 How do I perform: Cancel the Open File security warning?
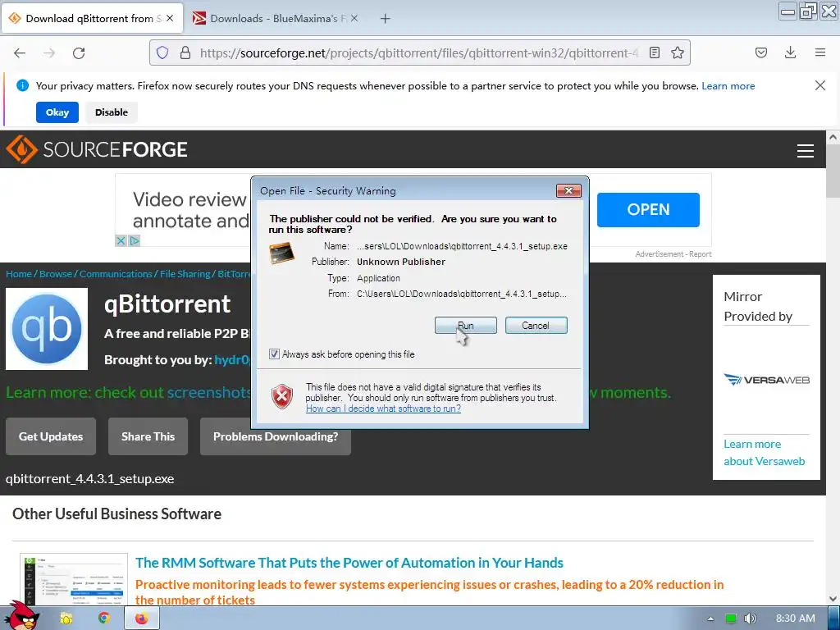pyautogui.click(x=536, y=325)
